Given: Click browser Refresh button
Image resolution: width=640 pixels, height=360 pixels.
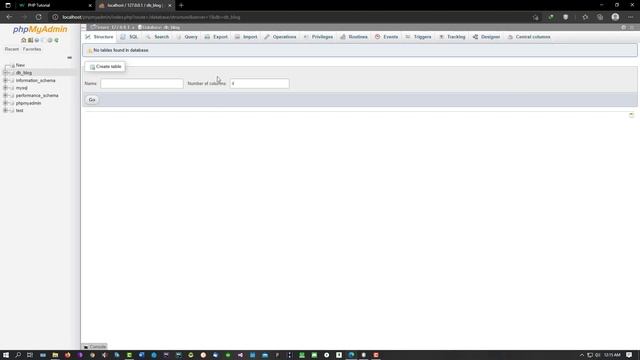Looking at the screenshot, I should point(38,17).
